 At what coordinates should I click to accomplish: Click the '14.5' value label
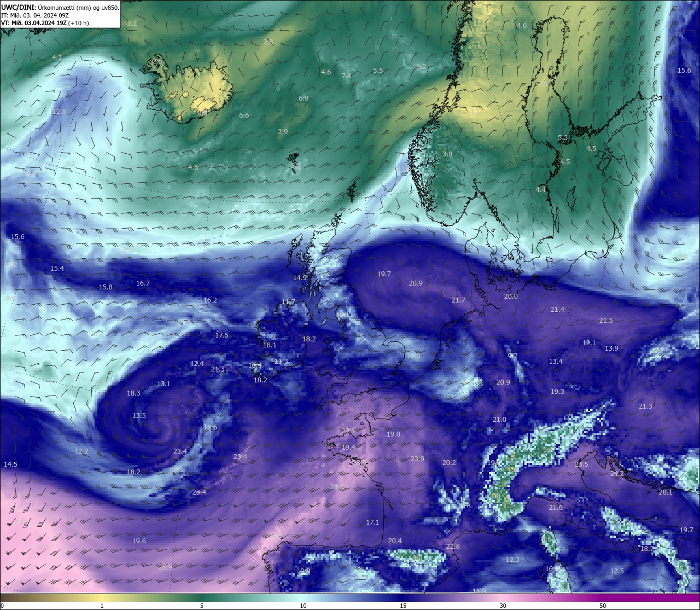(10, 464)
